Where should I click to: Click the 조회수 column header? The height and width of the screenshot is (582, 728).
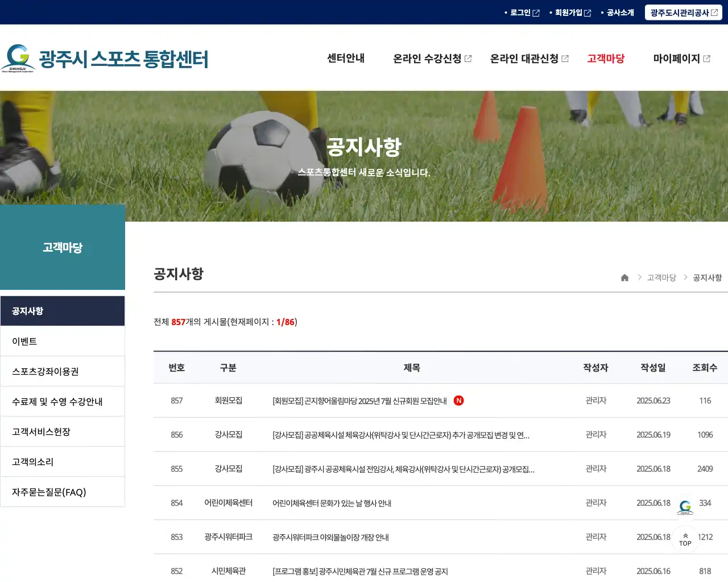click(705, 368)
